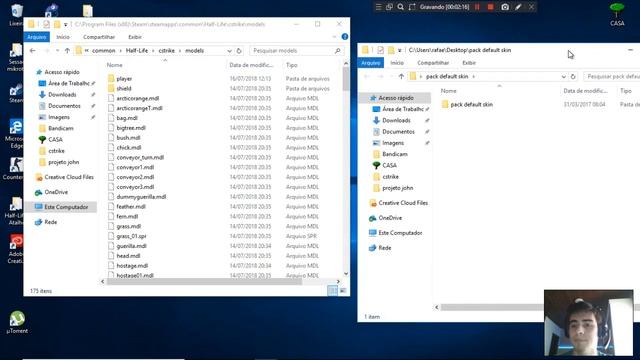Switch models window to large icons view
Viewport: 640px width, 360px height.
pyautogui.click(x=343, y=291)
